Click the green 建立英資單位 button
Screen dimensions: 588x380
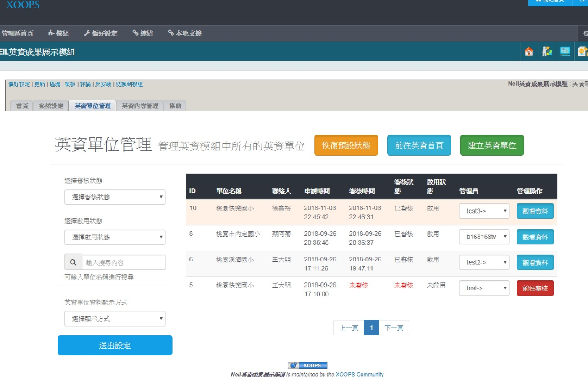pyautogui.click(x=492, y=145)
